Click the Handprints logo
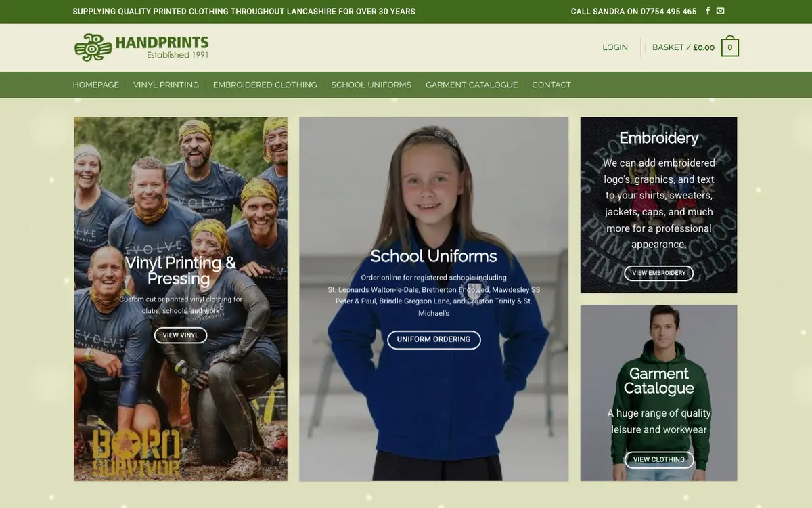This screenshot has width=812, height=508. point(141,47)
